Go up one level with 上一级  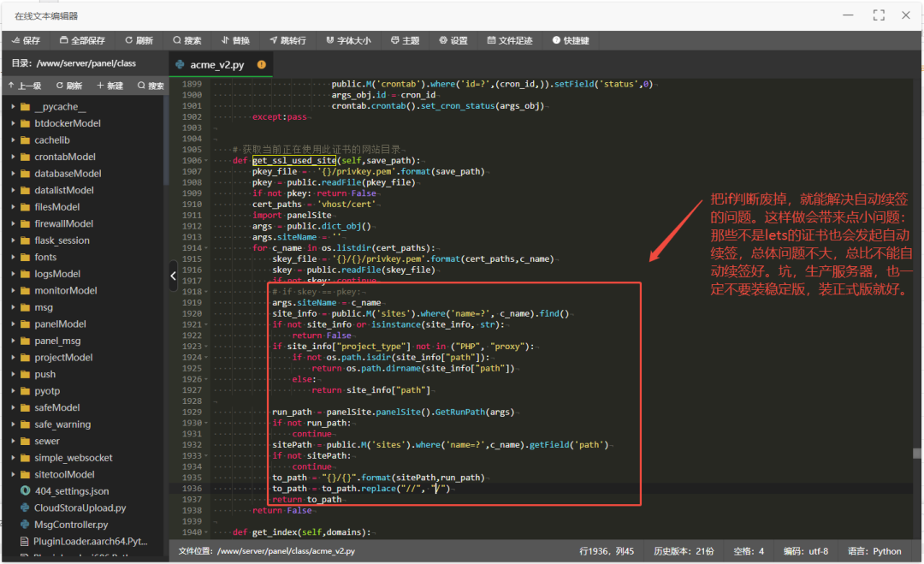pyautogui.click(x=25, y=86)
